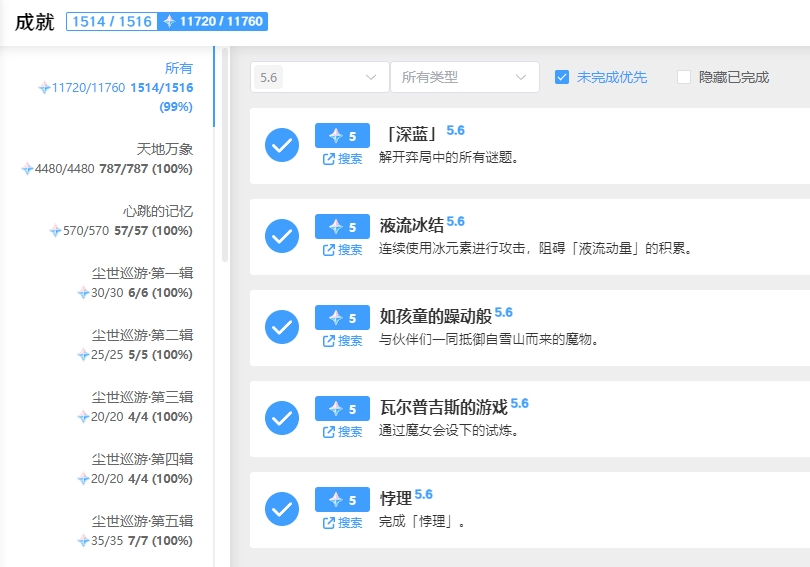Select the 心跳的记忆 category
The image size is (810, 567).
106,220
